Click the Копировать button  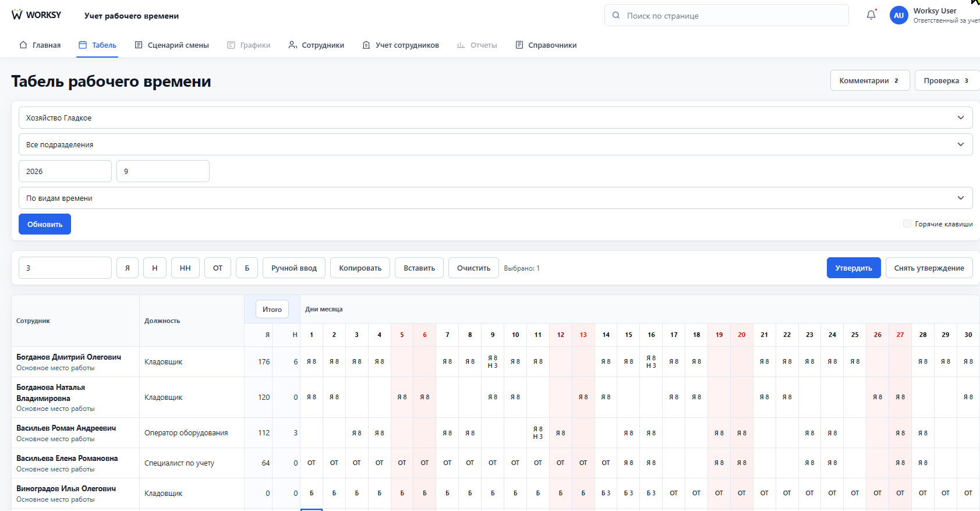coord(360,268)
